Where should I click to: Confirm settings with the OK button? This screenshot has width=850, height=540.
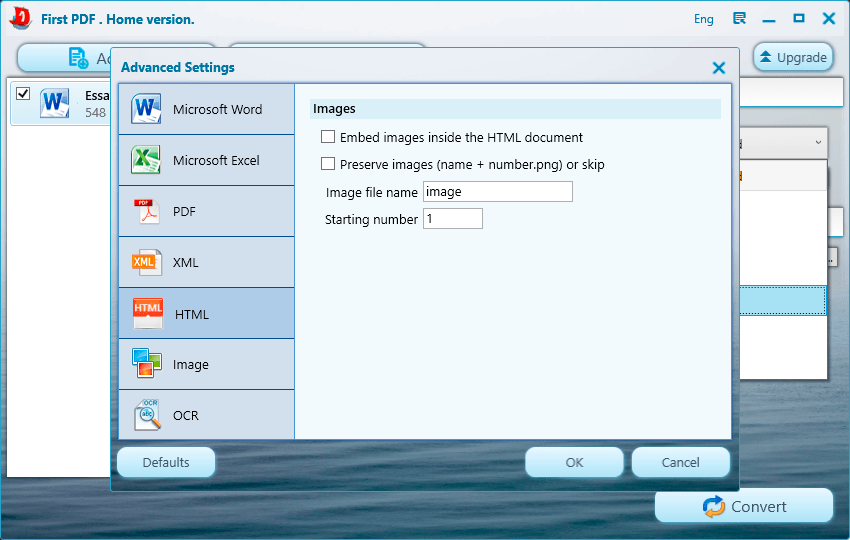(574, 462)
